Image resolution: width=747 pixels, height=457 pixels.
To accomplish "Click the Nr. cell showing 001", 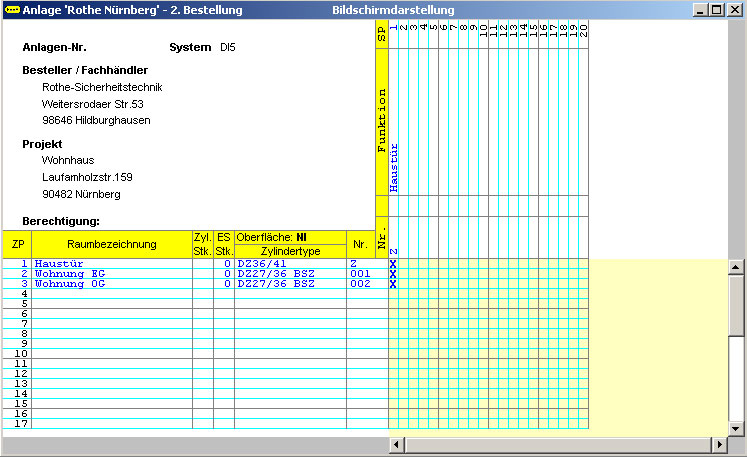I will tap(367, 274).
